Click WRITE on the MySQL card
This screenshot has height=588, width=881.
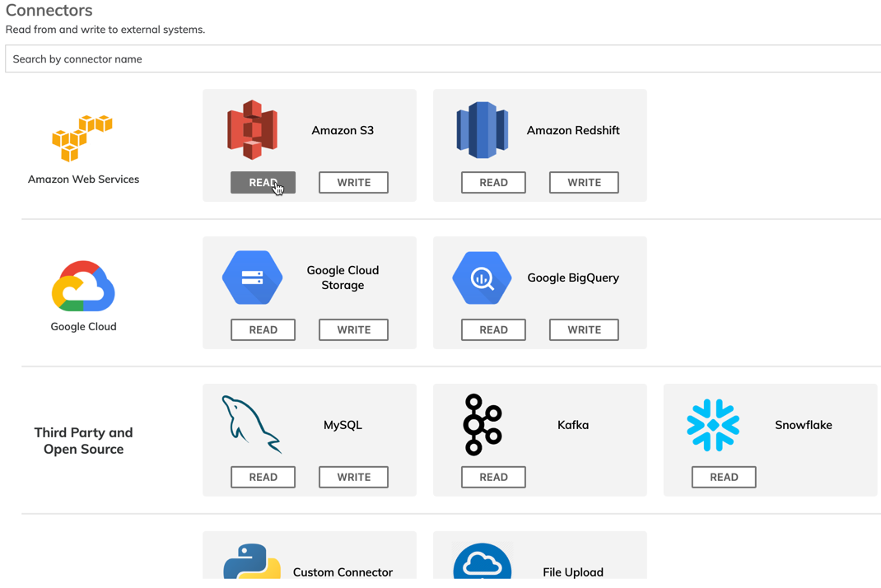(353, 478)
